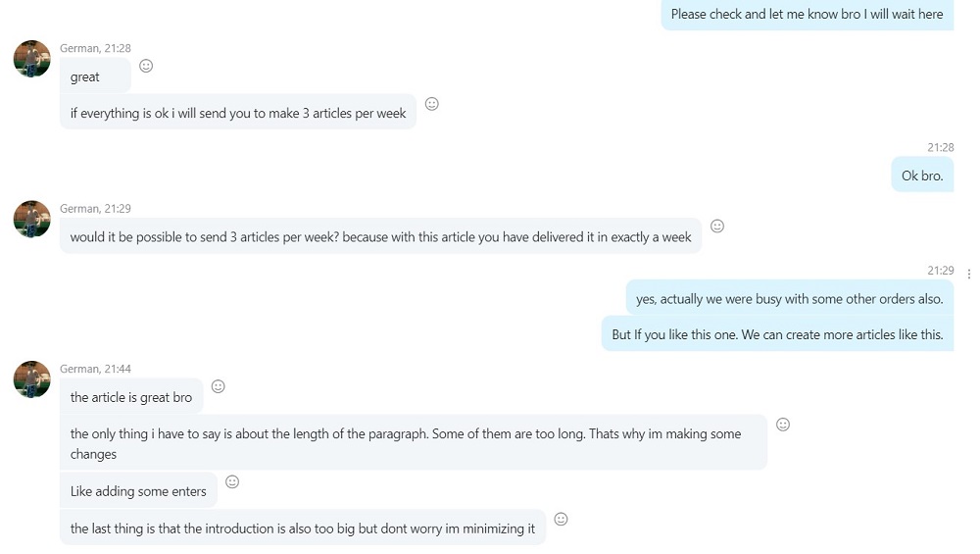
Task: Click the "German, 21:29" sender label
Action: click(95, 209)
